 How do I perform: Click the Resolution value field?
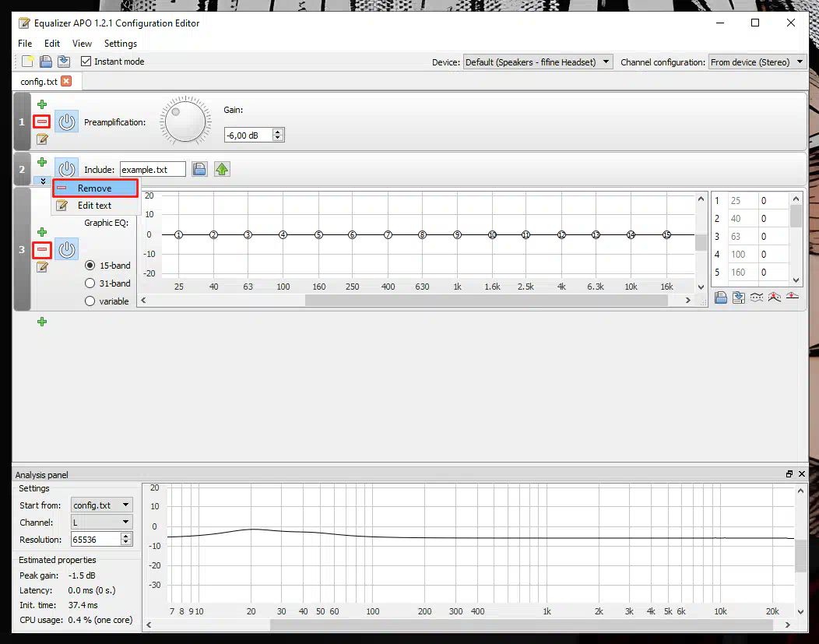96,539
